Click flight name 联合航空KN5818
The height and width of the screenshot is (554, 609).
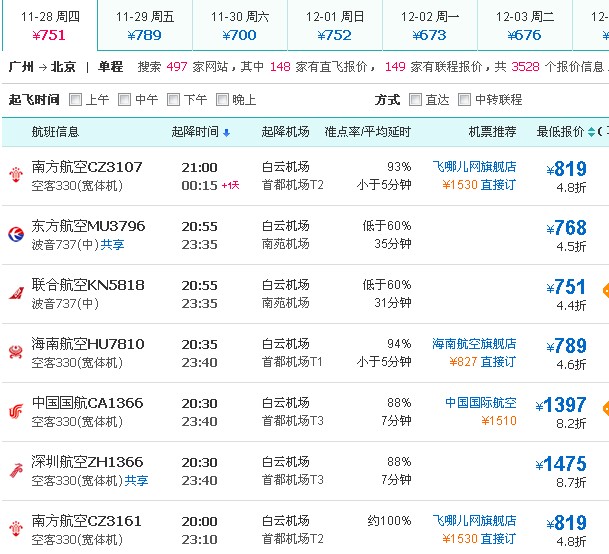(x=88, y=285)
